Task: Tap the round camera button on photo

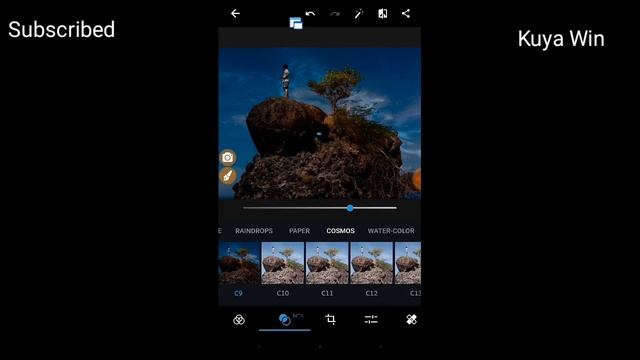Action: click(228, 158)
